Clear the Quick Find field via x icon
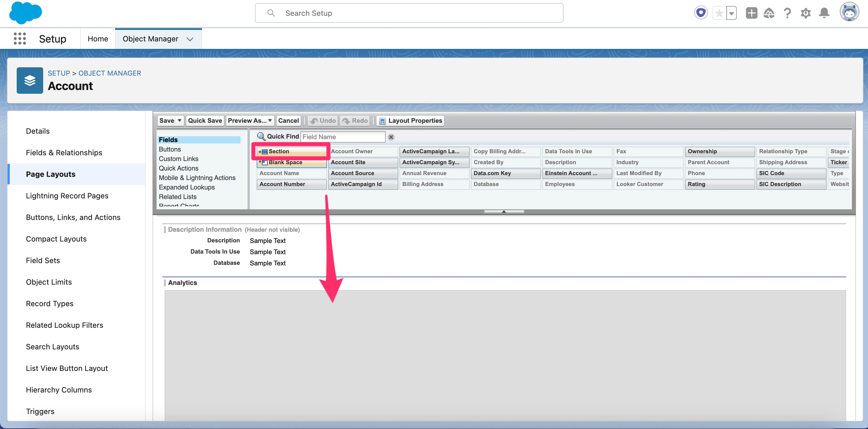 [391, 137]
